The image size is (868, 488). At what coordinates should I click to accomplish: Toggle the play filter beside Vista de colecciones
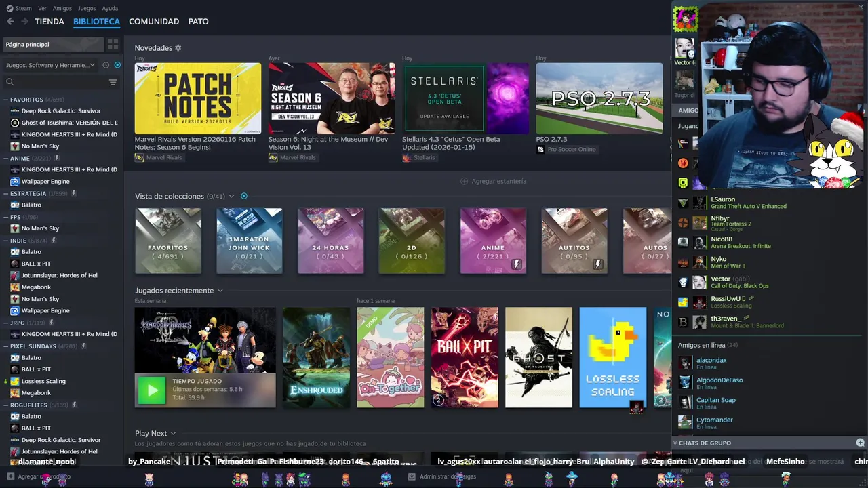point(244,196)
